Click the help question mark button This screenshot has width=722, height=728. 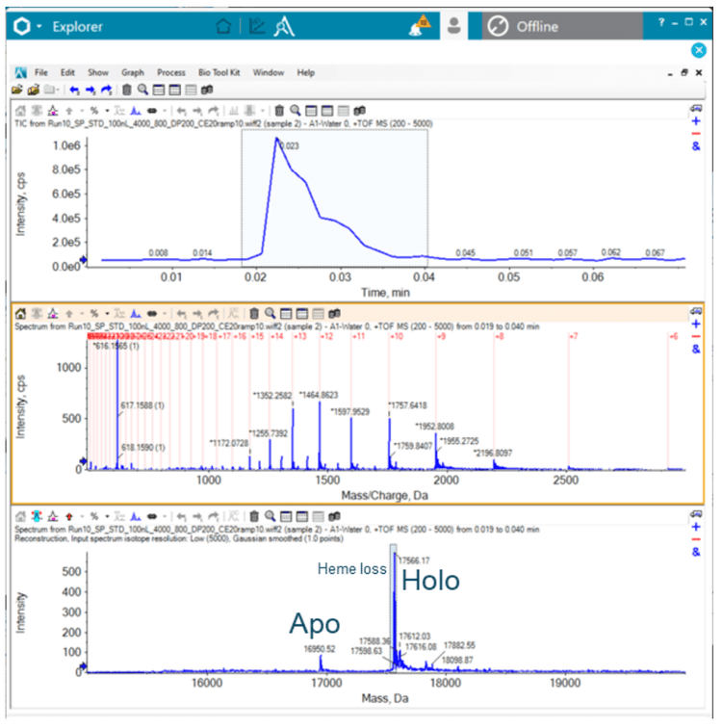tap(661, 22)
